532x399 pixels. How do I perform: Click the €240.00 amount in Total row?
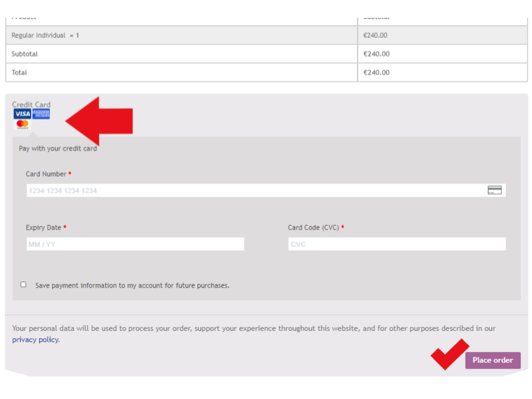point(377,73)
